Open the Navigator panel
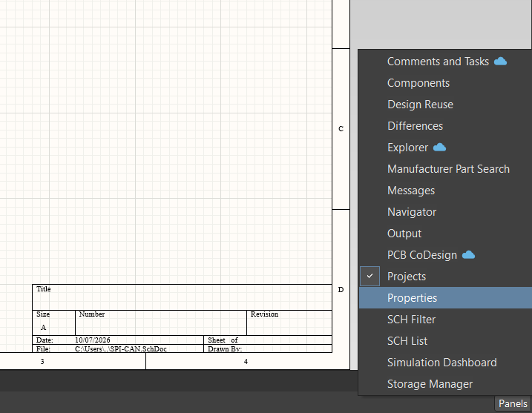This screenshot has width=532, height=413. click(x=445, y=212)
